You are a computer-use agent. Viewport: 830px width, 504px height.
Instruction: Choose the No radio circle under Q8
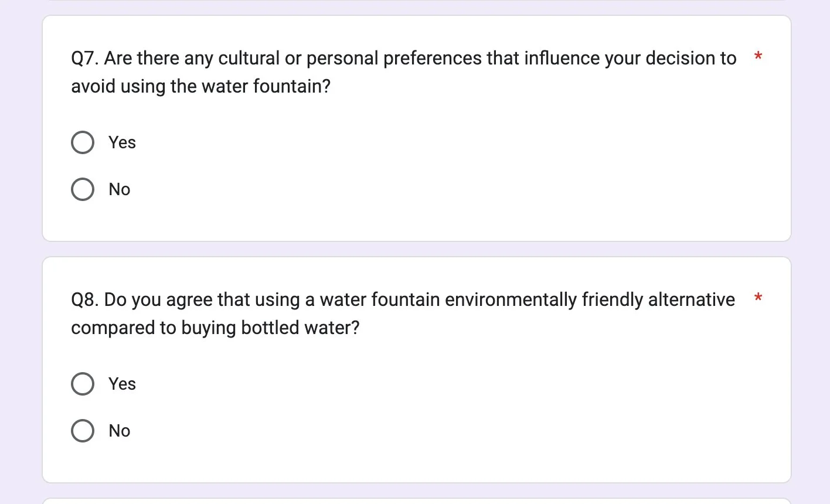tap(83, 431)
